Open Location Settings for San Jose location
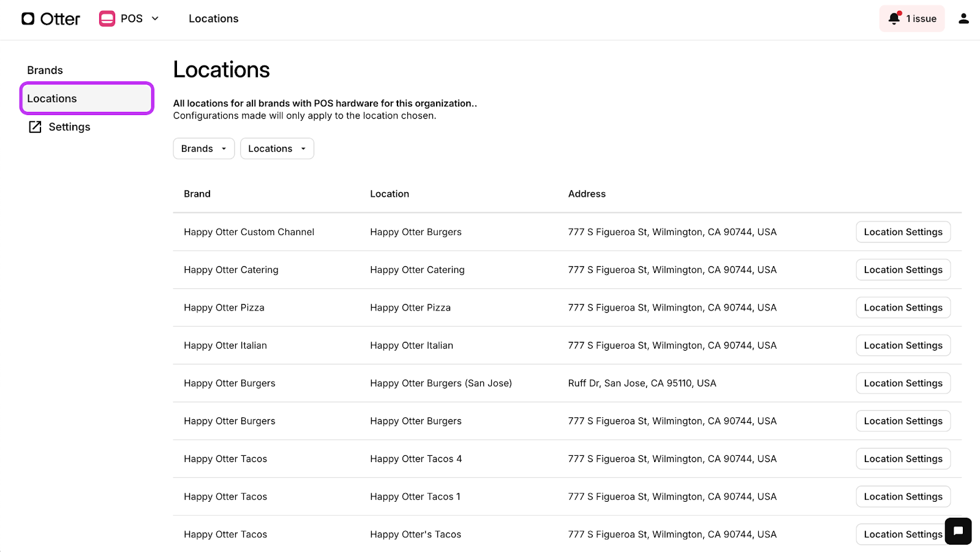 coord(903,383)
